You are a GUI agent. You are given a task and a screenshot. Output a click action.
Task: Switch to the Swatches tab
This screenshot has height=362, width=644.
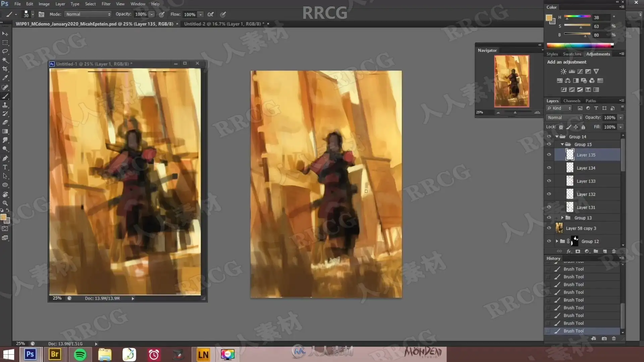click(x=572, y=54)
